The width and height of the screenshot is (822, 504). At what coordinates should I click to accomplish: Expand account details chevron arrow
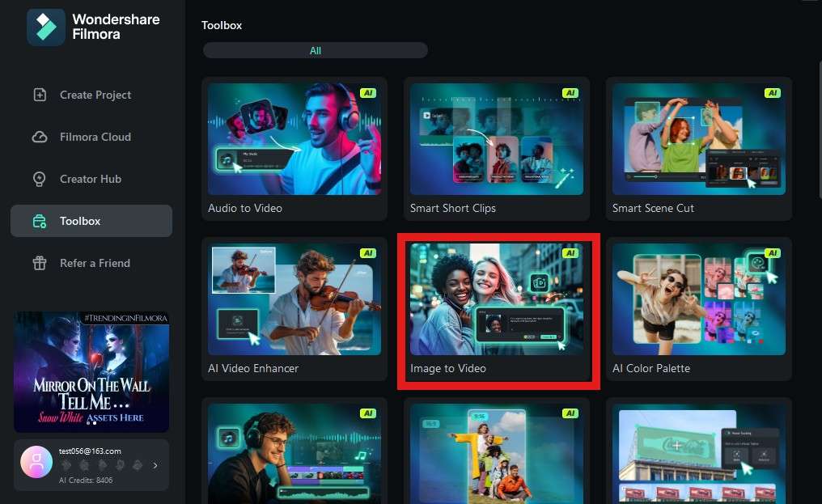point(155,465)
